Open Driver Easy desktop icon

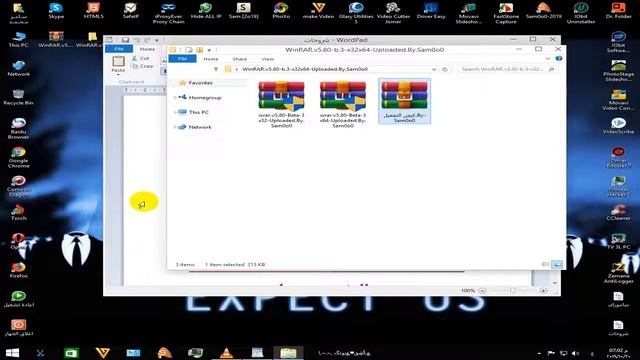(x=431, y=11)
